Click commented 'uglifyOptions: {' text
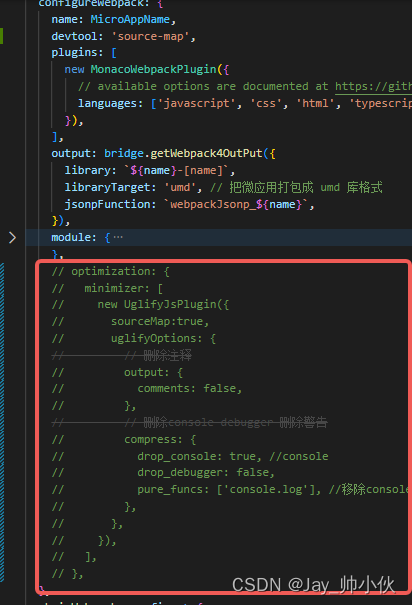The width and height of the screenshot is (412, 605). click(163, 338)
